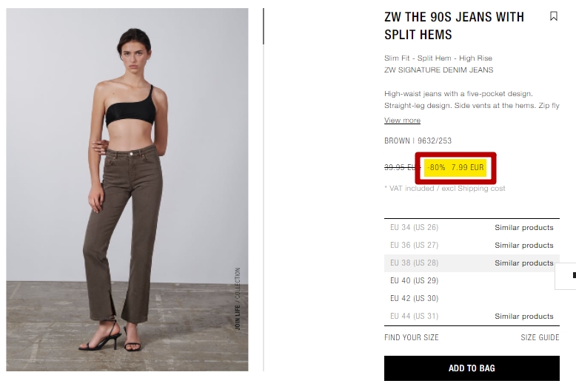
Task: Select size EU 44 (US 31)
Action: click(415, 316)
